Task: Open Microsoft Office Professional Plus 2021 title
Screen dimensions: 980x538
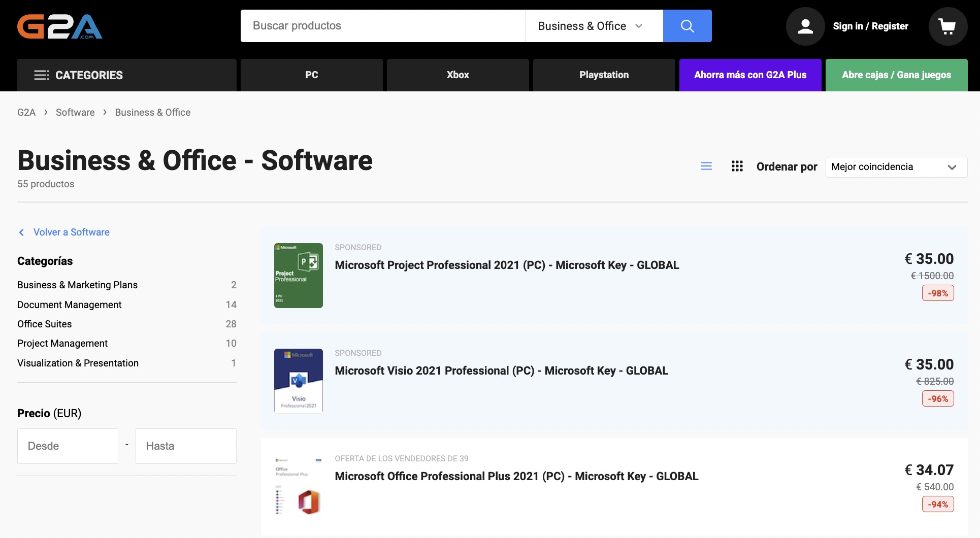Action: 516,477
